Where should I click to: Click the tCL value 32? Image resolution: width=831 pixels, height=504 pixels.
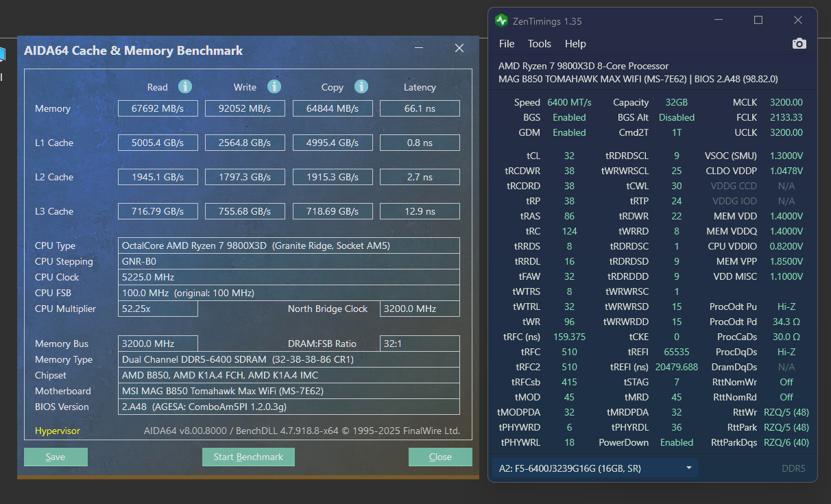click(569, 156)
